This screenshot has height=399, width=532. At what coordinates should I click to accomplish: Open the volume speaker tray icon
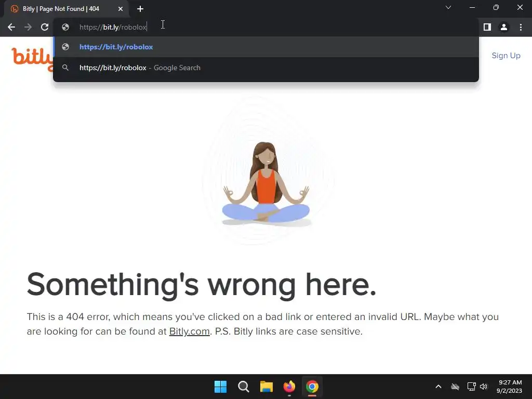(x=484, y=387)
